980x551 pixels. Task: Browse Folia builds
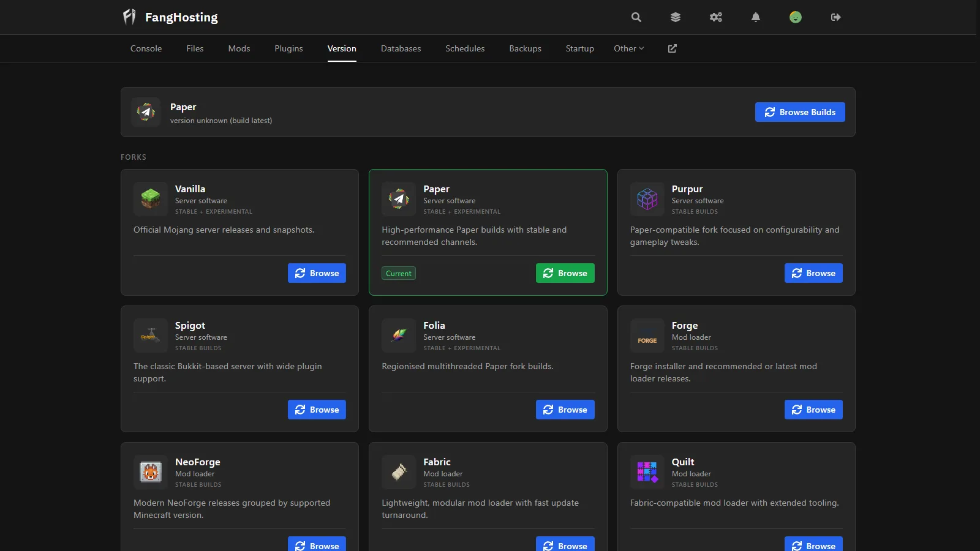point(565,410)
